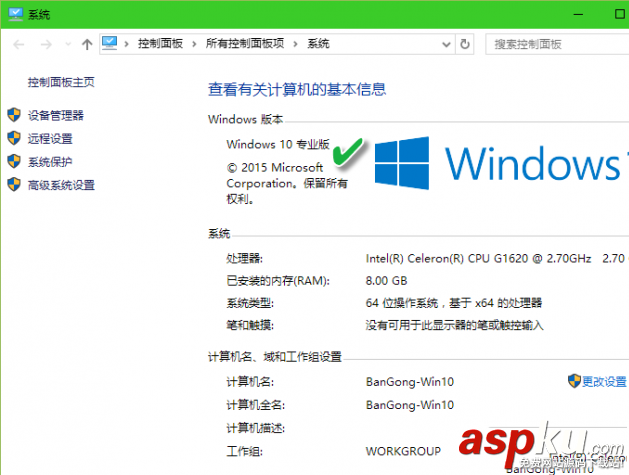Click the 没有可用于此显示器的笔或触控输入 text
Image resolution: width=629 pixels, height=475 pixels.
[455, 325]
